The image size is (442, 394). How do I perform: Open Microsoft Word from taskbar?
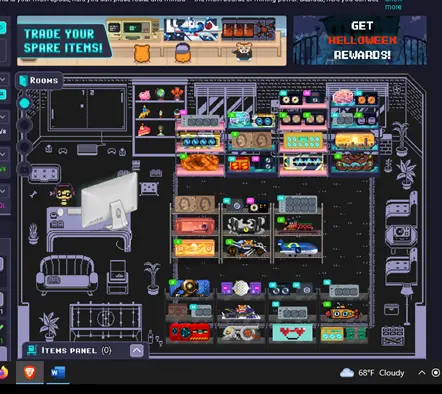coord(58,372)
